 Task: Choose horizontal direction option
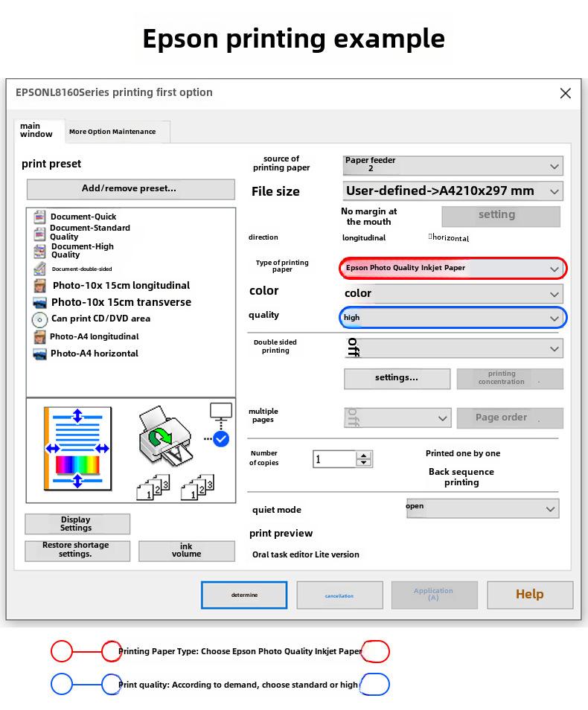pyautogui.click(x=449, y=237)
